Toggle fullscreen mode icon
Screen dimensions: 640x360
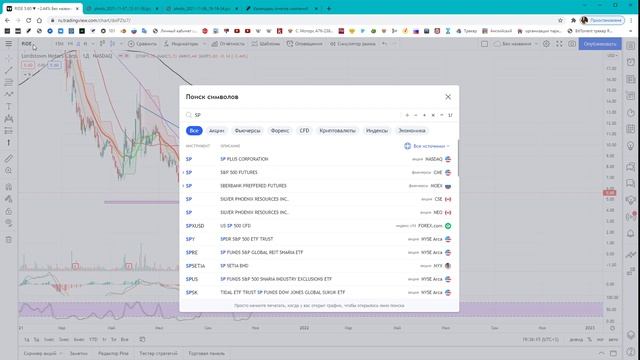559,44
